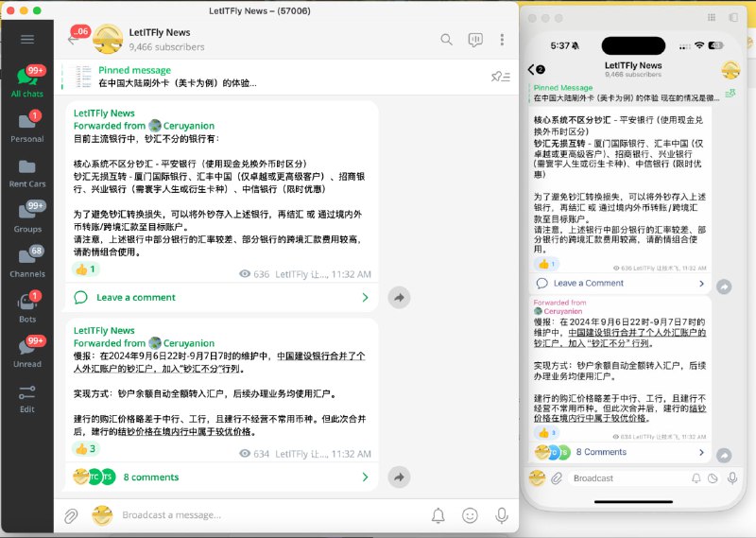Image resolution: width=756 pixels, height=538 pixels.
Task: Click the sidebar panel icon in the simulator title bar
Action: [x=733, y=17]
